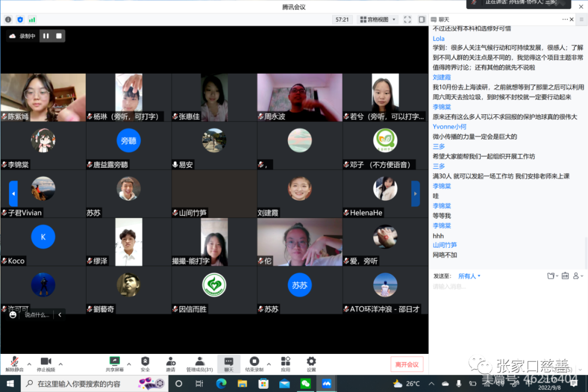Open 管理成员(31) member management
Viewport: 588px width, 392px height.
(199, 364)
